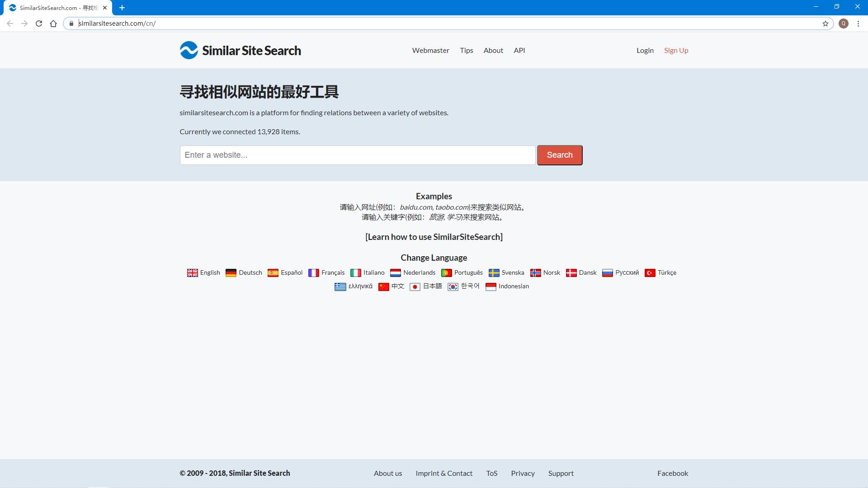Open the Webmaster navigation item
This screenshot has height=488, width=868.
pos(430,51)
